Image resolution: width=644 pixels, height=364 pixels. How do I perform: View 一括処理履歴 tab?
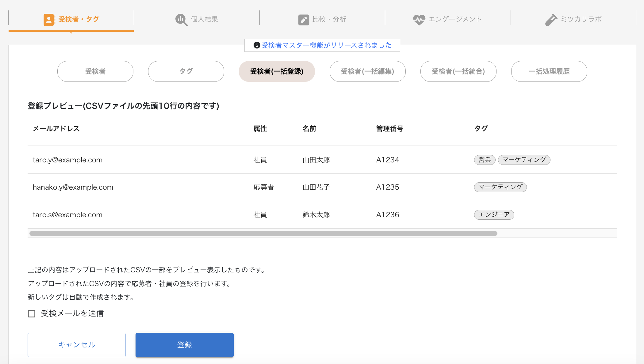click(x=549, y=71)
